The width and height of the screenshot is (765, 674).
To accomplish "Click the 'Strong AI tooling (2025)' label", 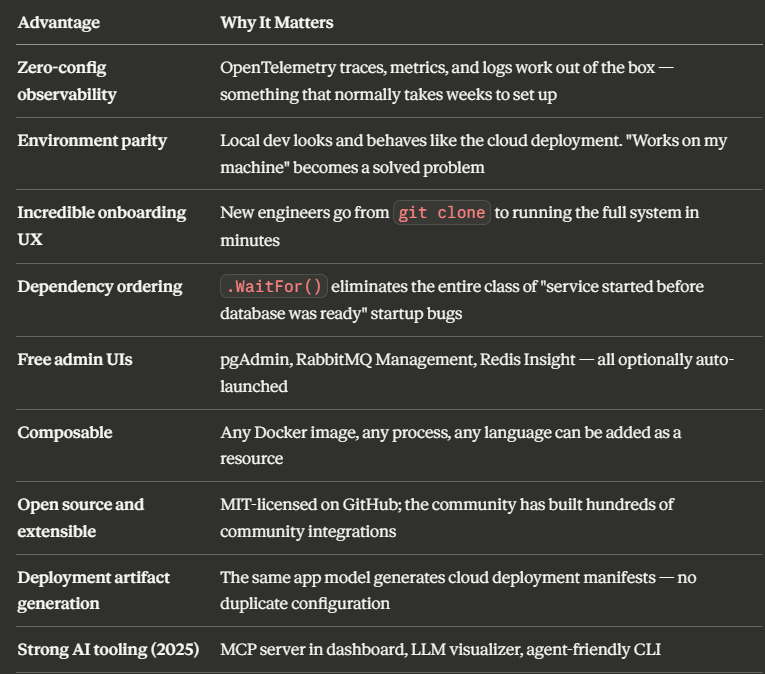I will 108,650.
